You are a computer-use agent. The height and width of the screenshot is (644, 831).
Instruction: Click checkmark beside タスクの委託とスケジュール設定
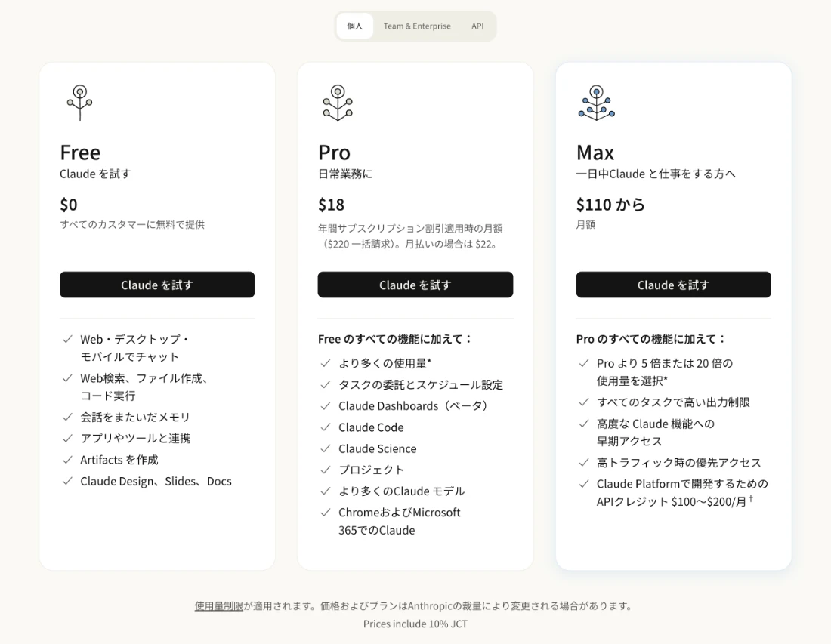point(326,384)
